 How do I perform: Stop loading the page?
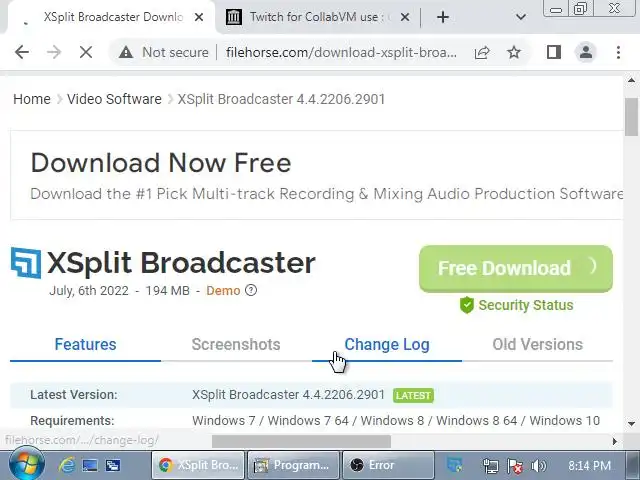tap(86, 52)
